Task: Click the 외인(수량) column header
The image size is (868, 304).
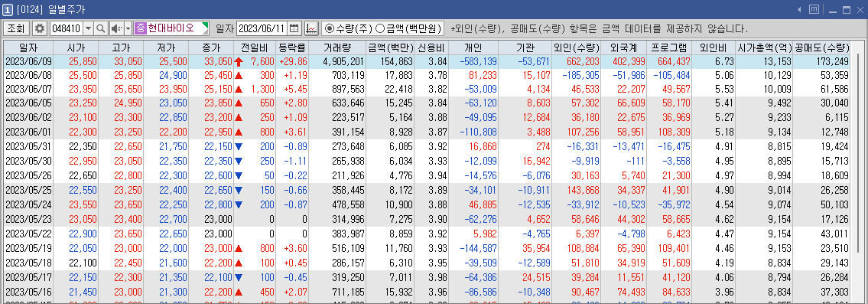Action: tap(577, 47)
